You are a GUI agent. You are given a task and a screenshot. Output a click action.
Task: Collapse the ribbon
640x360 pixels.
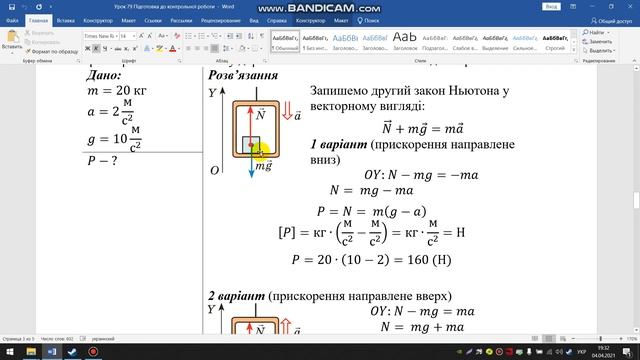tap(634, 61)
